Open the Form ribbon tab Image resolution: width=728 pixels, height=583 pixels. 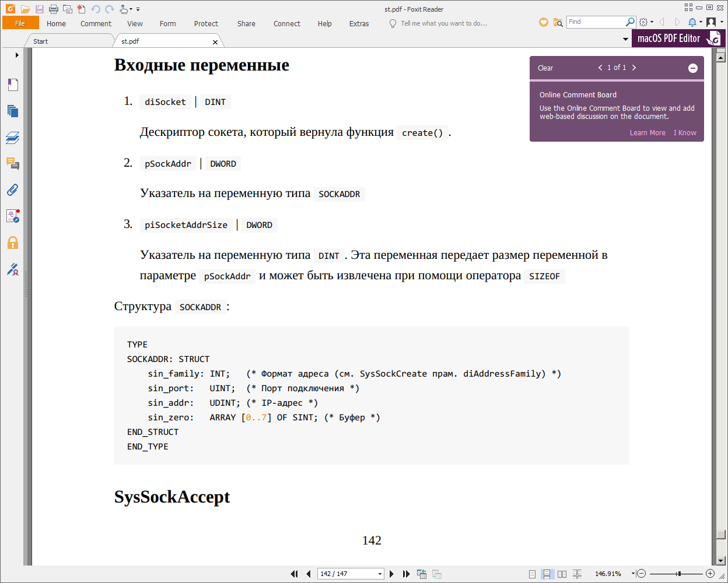tap(167, 24)
